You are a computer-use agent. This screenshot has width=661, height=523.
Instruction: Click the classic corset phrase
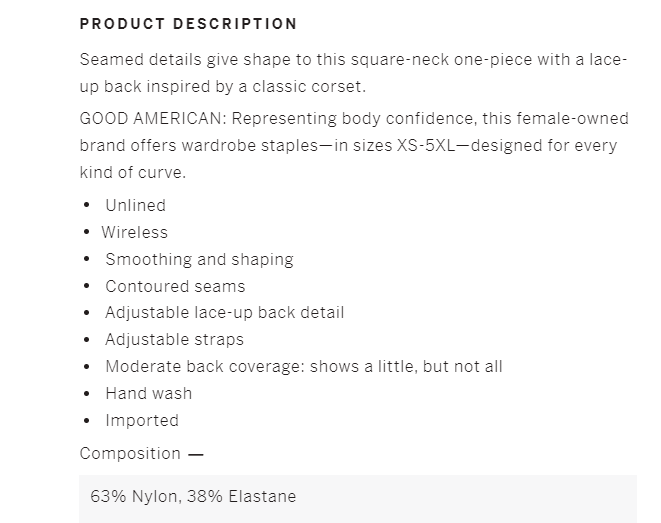click(x=307, y=86)
